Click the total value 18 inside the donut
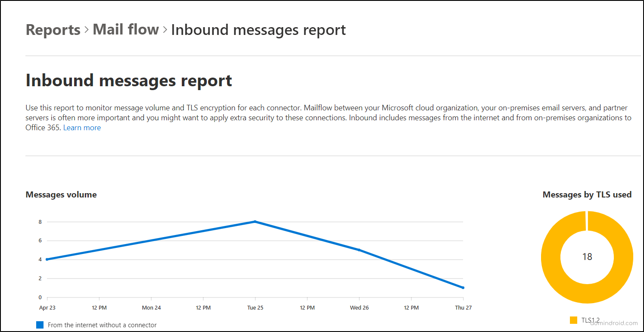 pos(587,257)
